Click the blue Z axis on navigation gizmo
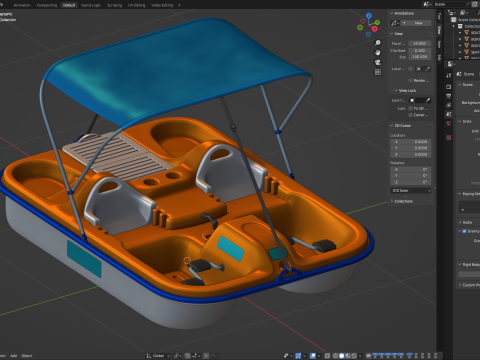 (369, 16)
